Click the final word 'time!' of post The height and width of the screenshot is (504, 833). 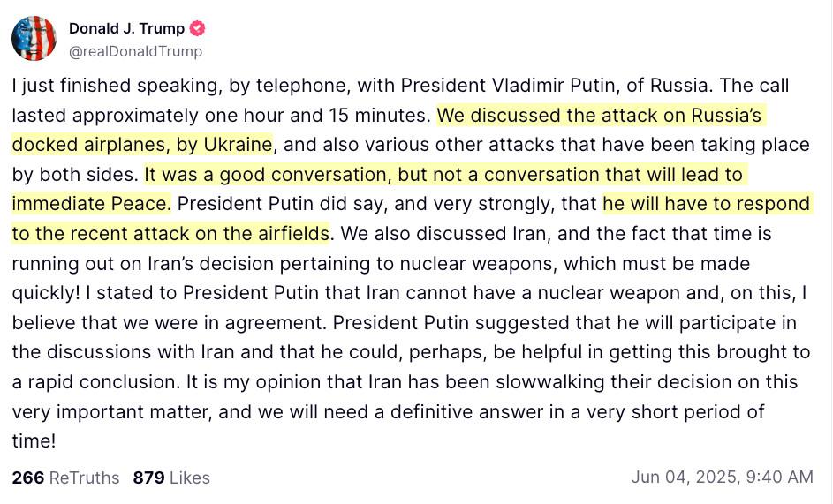tap(34, 440)
